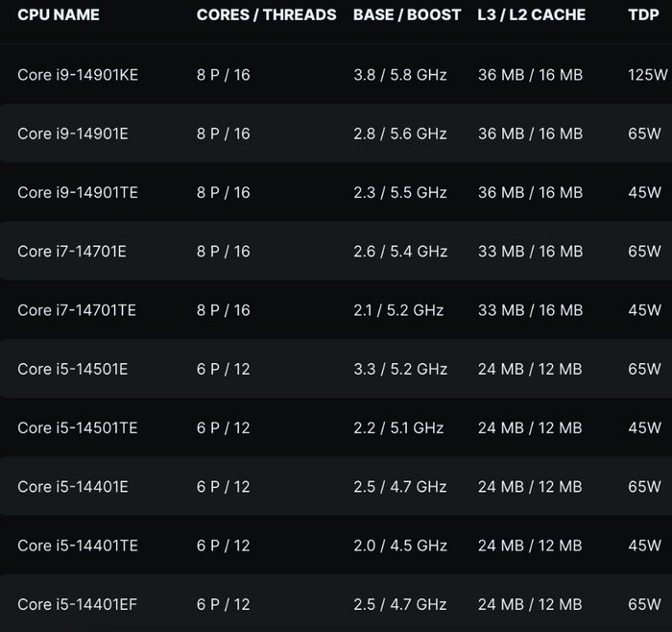Click the Core i5-14401TE row name
Screen dimensions: 672x632
point(78,546)
